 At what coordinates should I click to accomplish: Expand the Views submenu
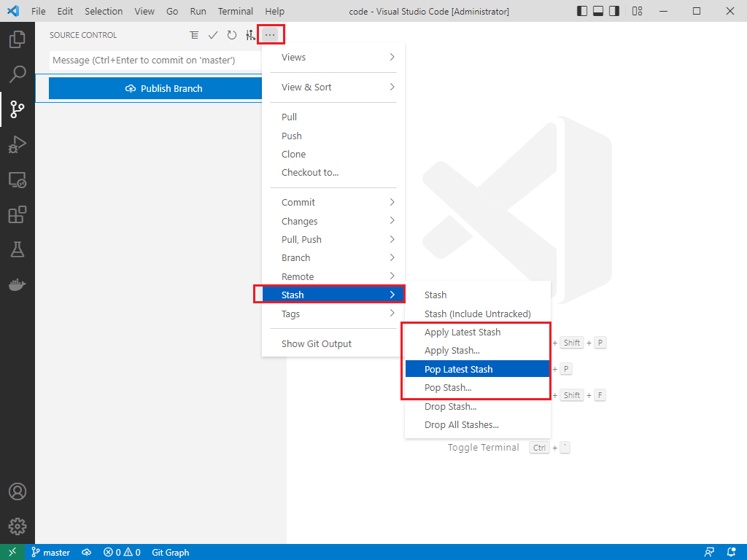(x=333, y=57)
